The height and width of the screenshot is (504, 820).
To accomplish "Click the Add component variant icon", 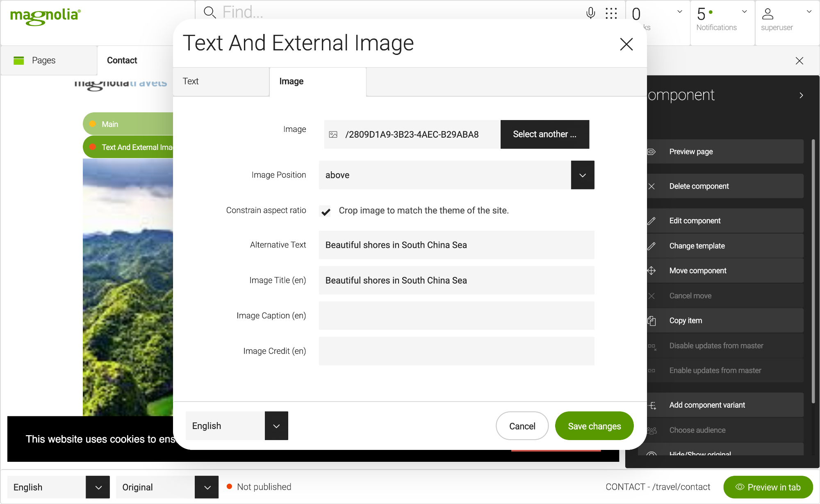I will 652,405.
